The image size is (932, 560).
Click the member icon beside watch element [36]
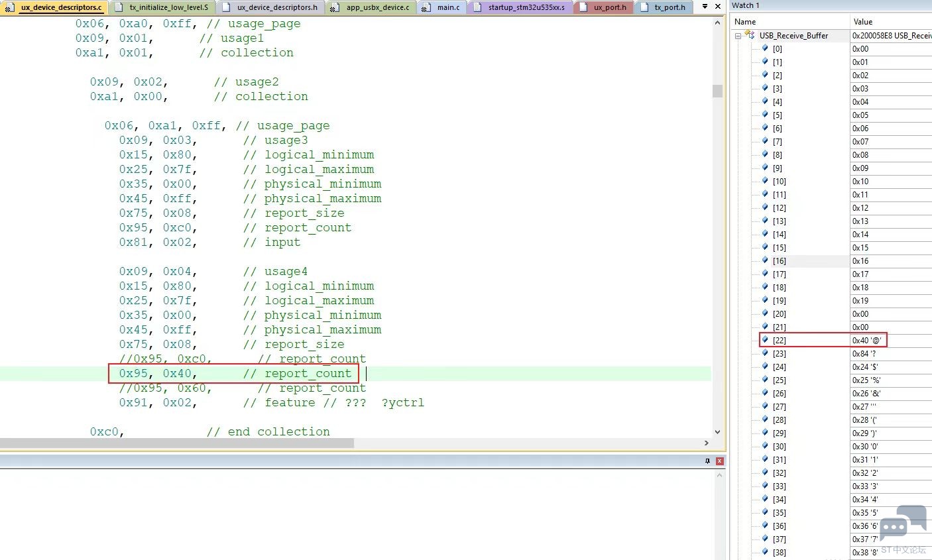pos(765,525)
